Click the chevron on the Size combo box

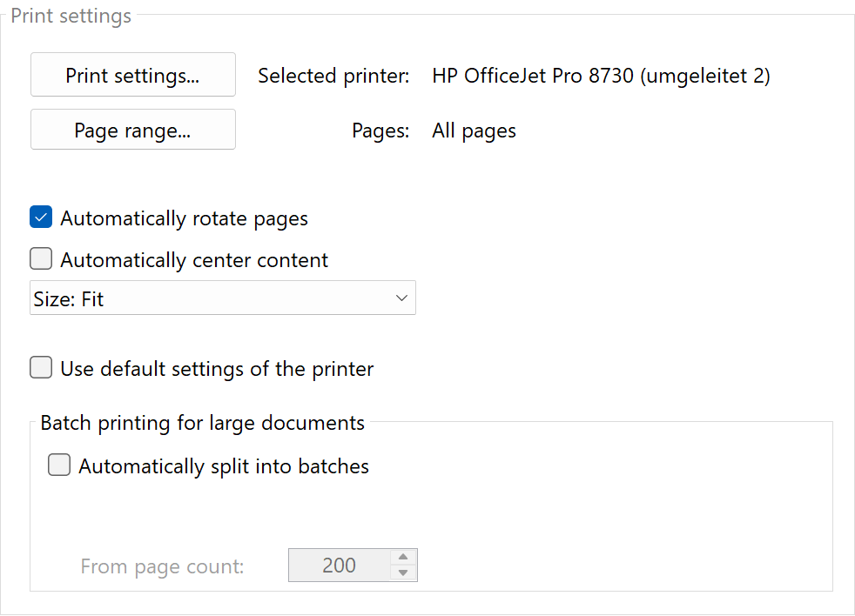click(x=401, y=298)
